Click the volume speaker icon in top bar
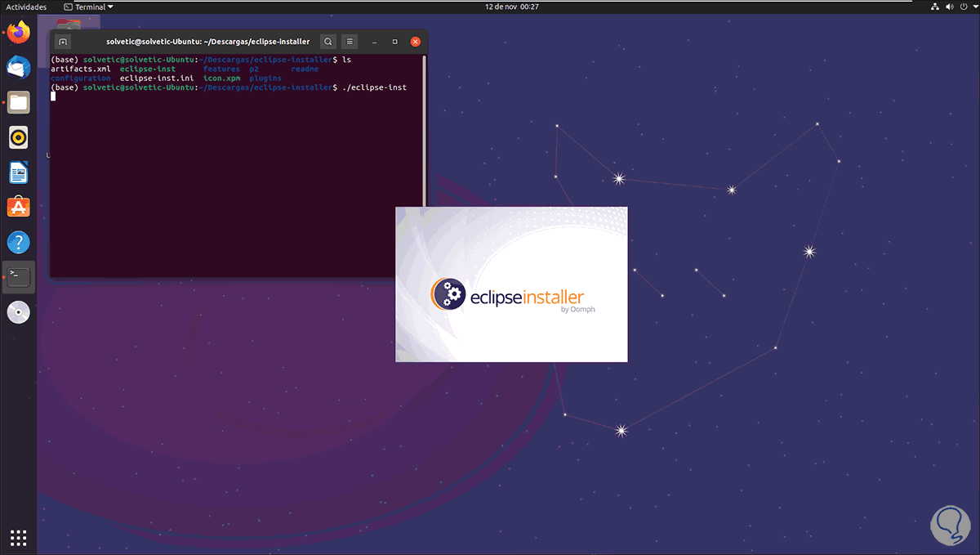The height and width of the screenshot is (555, 980). [949, 7]
